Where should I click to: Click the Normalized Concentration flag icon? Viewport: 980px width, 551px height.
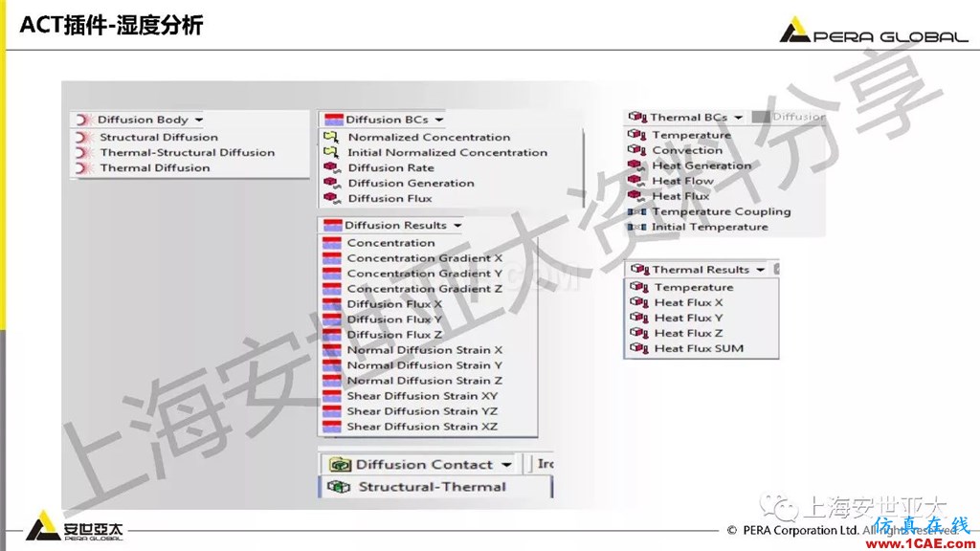[331, 137]
